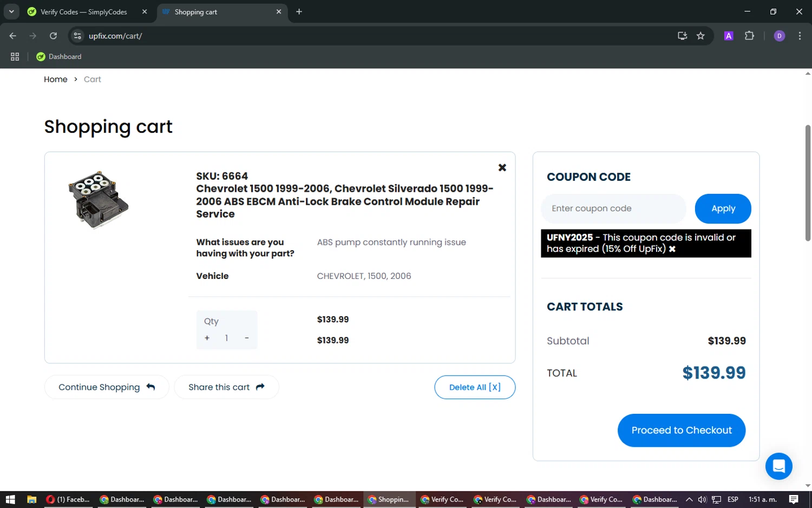This screenshot has height=508, width=812.
Task: Open a new browser tab
Action: tap(299, 12)
